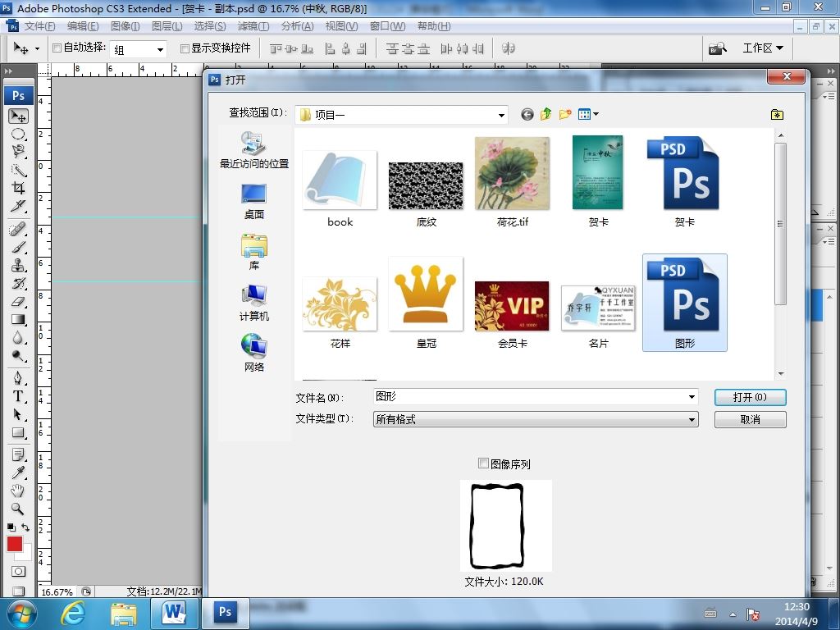Image resolution: width=840 pixels, height=630 pixels.
Task: Enable the 显示变换控件 checkbox
Action: click(x=185, y=48)
